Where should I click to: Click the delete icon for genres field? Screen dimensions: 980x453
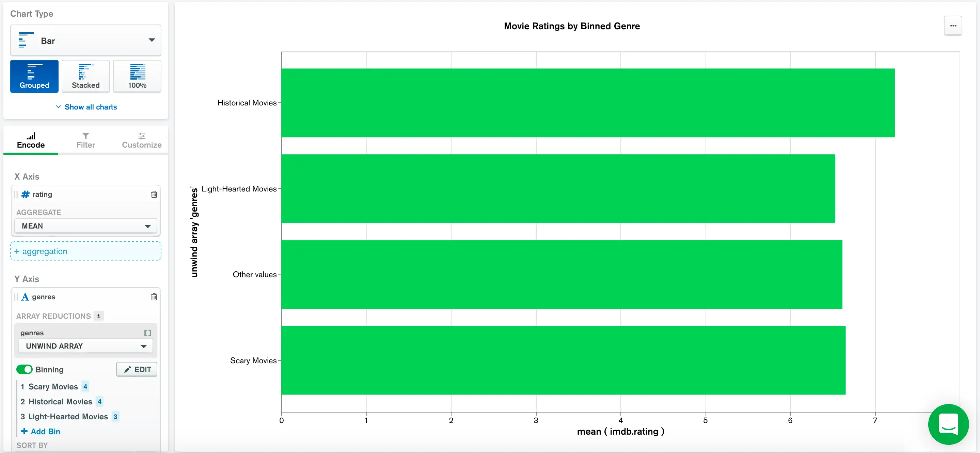point(154,297)
